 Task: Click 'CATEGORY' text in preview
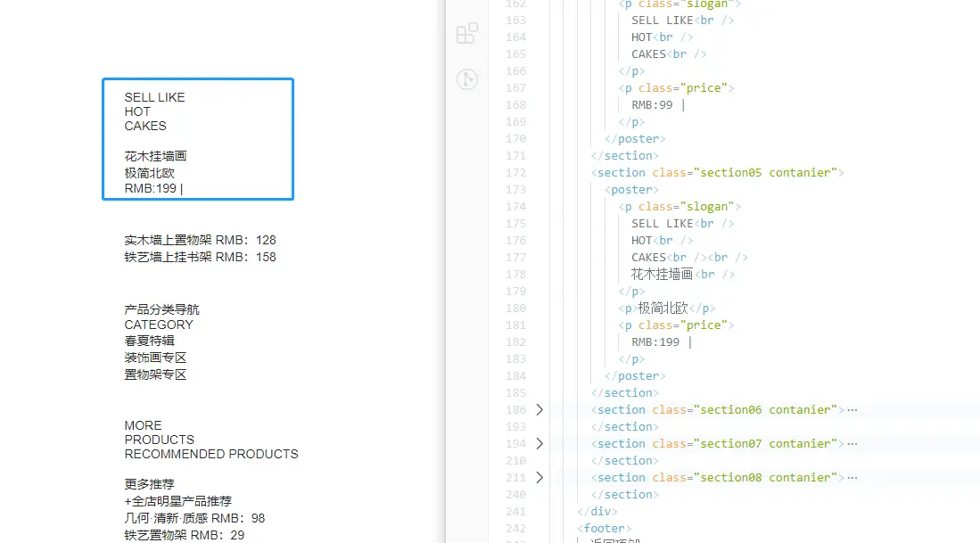(x=159, y=325)
